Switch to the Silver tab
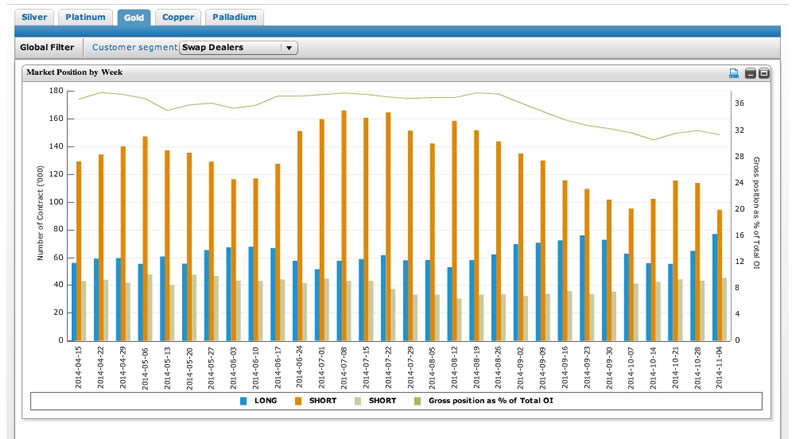This screenshot has height=439, width=800. (34, 17)
